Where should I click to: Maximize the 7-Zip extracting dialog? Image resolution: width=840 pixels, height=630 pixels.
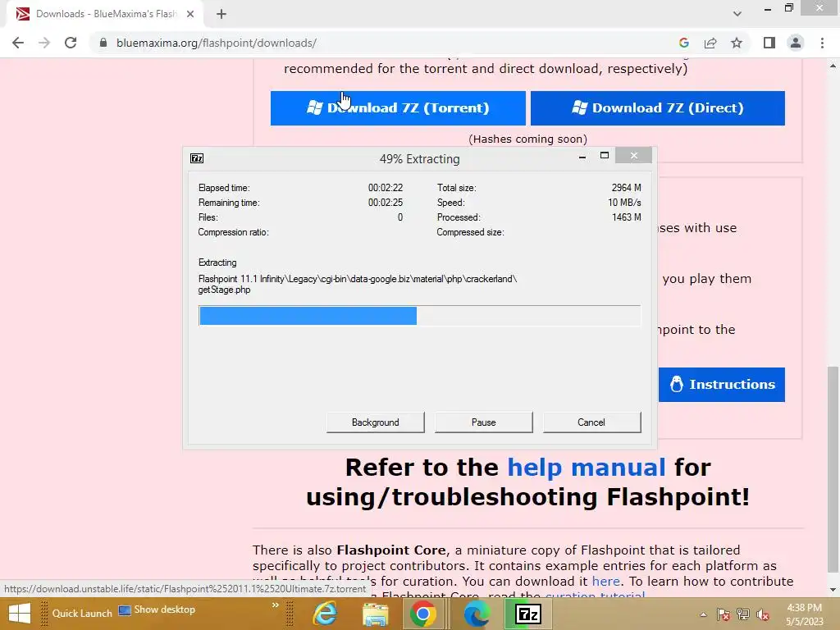pos(605,155)
